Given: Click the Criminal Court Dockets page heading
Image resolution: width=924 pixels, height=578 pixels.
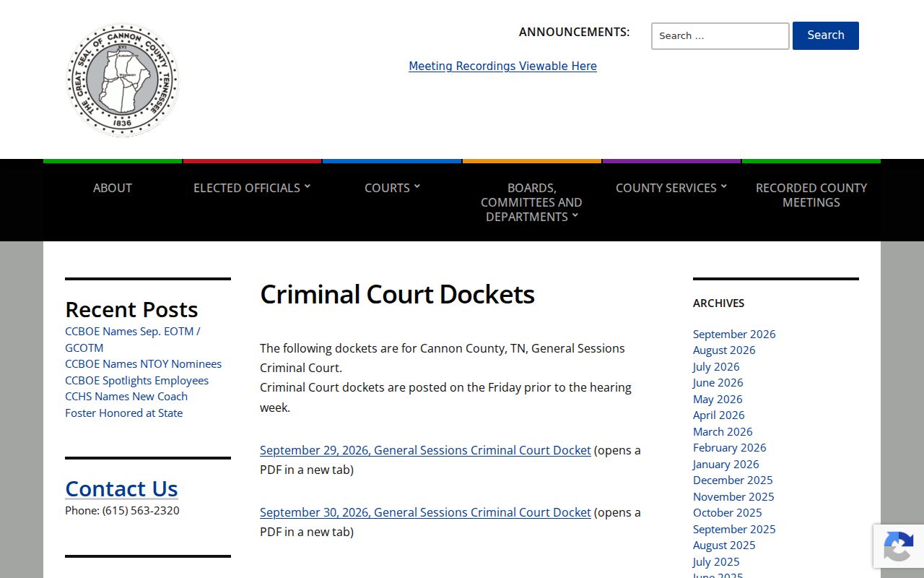Looking at the screenshot, I should tap(397, 295).
